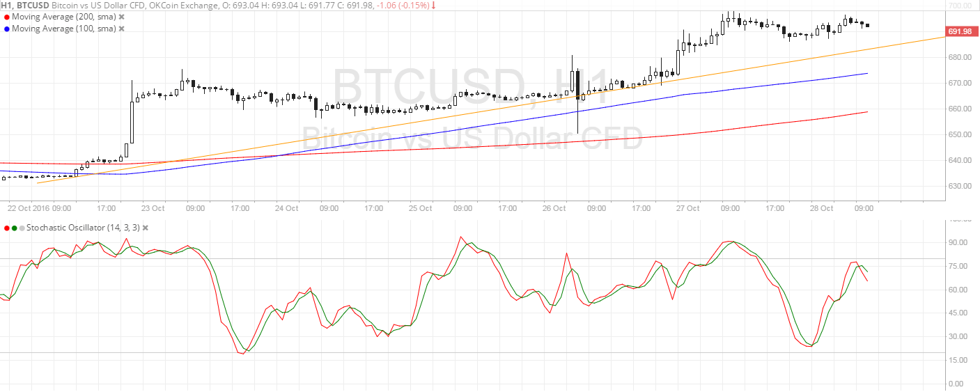Select the Moving Average (100, sma) label
980x392 pixels.
click(x=64, y=29)
